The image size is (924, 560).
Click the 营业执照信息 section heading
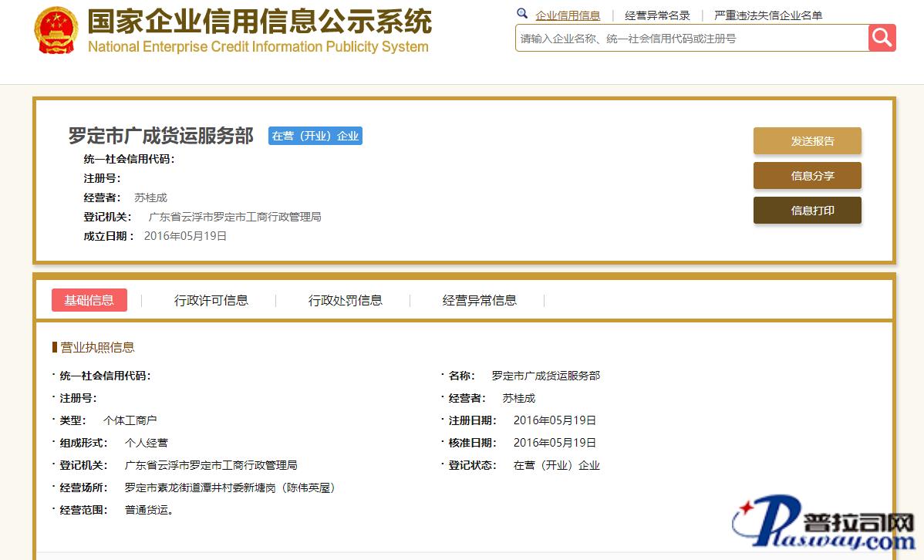click(x=97, y=347)
